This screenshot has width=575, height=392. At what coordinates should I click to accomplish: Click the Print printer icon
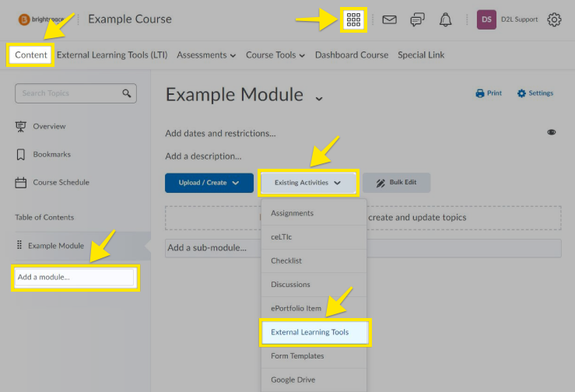tap(479, 93)
